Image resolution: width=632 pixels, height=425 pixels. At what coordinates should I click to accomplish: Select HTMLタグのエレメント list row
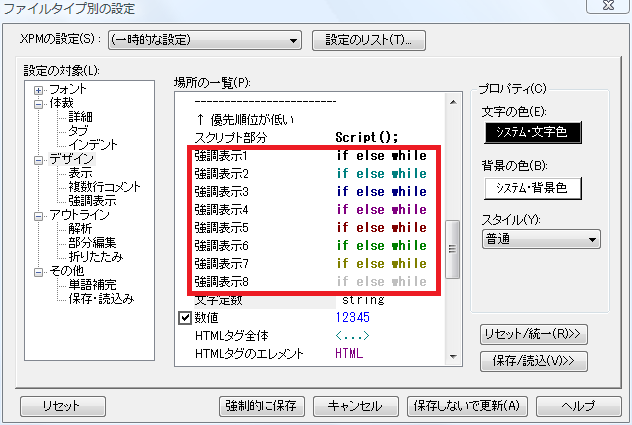click(310, 354)
